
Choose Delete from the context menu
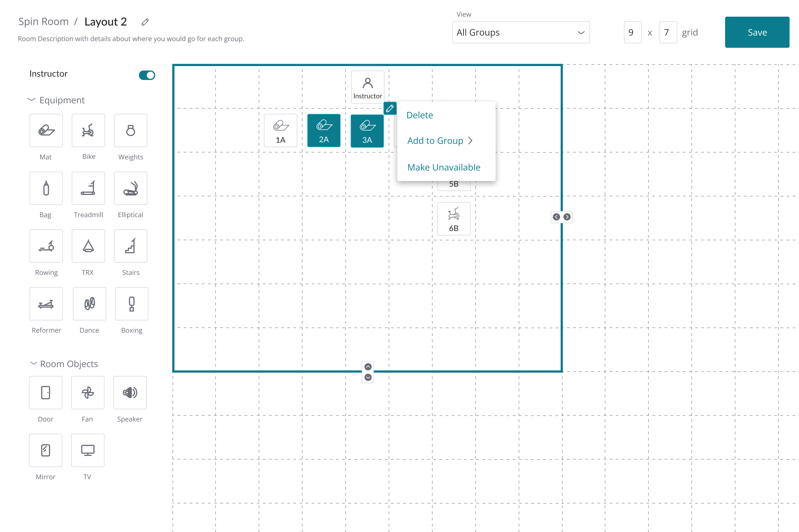tap(420, 115)
